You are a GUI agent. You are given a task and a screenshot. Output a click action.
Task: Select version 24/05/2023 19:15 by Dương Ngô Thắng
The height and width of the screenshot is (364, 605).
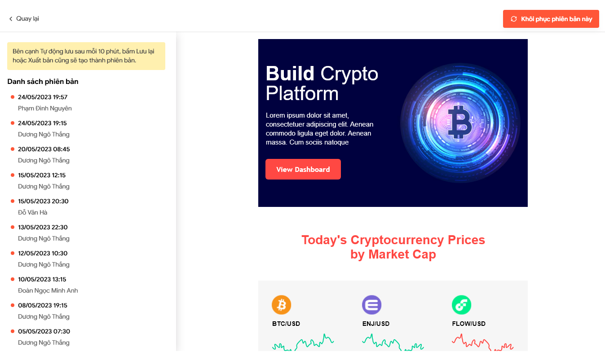tap(44, 128)
